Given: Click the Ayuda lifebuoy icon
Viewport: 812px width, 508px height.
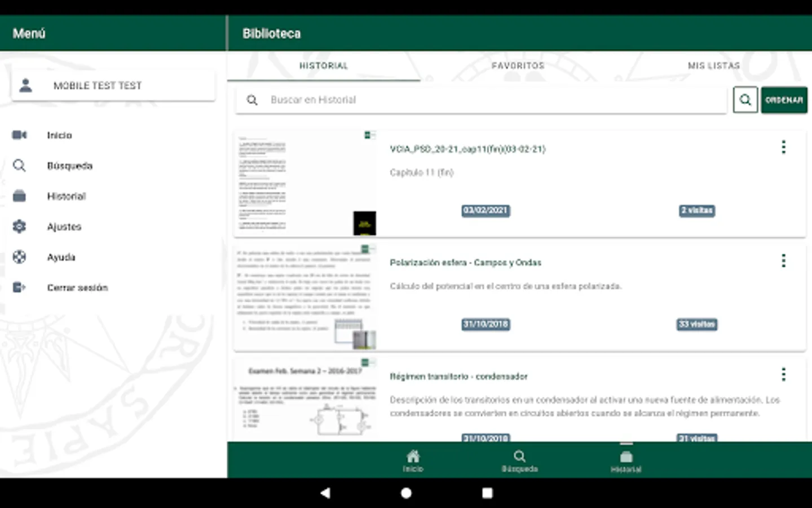Looking at the screenshot, I should click(19, 257).
